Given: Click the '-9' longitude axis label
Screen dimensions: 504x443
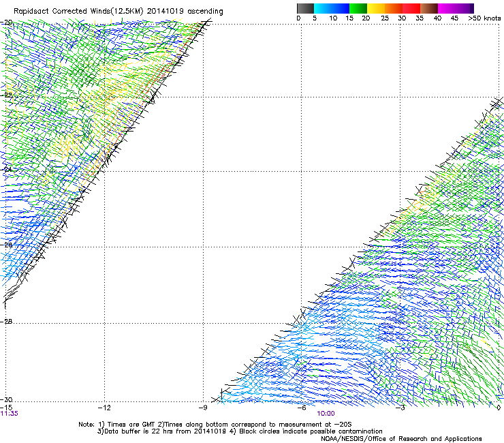Looking at the screenshot, I should pos(203,408).
